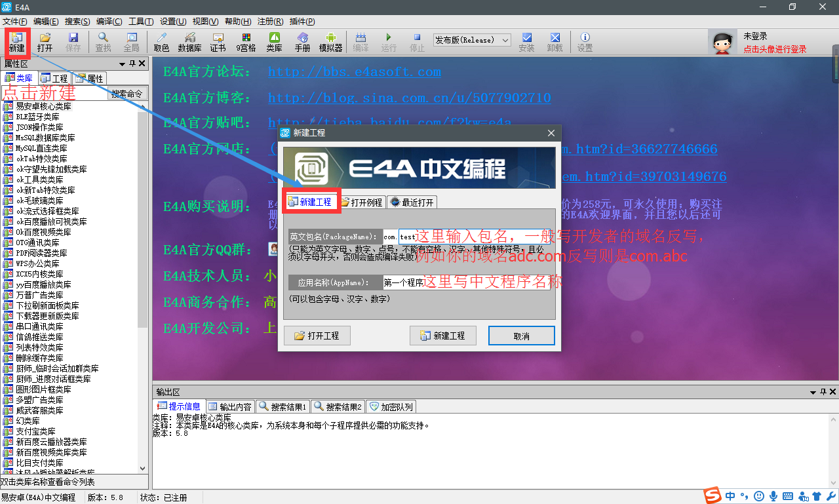Click the 新建 toolbar icon
This screenshot has height=504, width=839.
[16, 42]
